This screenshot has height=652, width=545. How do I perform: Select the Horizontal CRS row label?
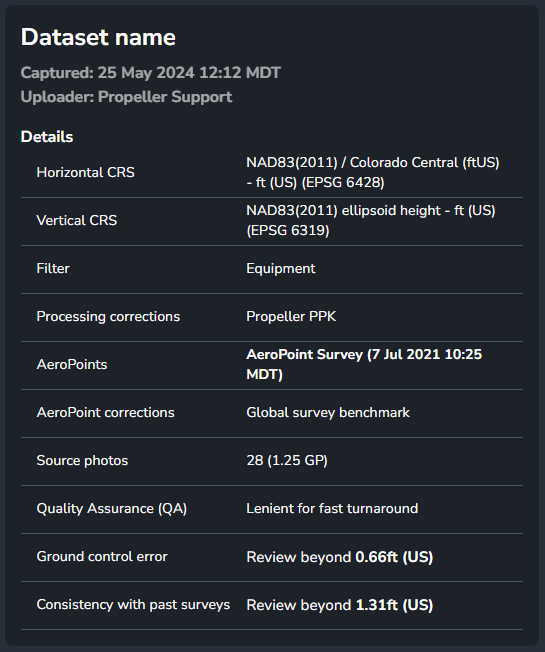pos(86,172)
